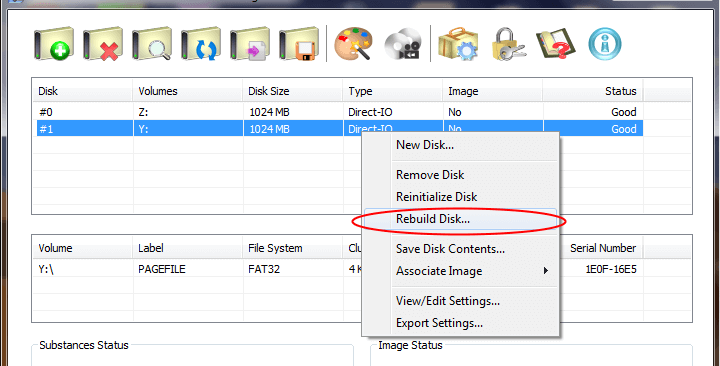This screenshot has width=720, height=366.
Task: Click the CD and video camera icon
Action: (x=403, y=45)
